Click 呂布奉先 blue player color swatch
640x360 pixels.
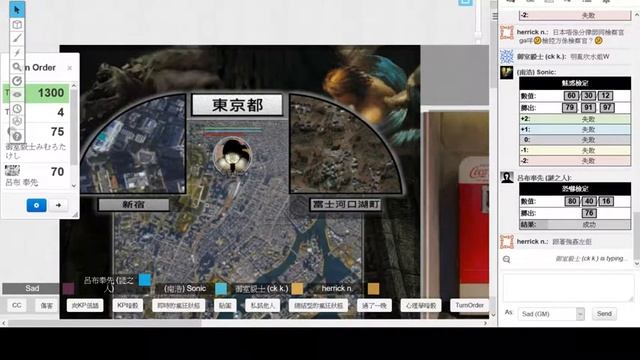(145, 280)
